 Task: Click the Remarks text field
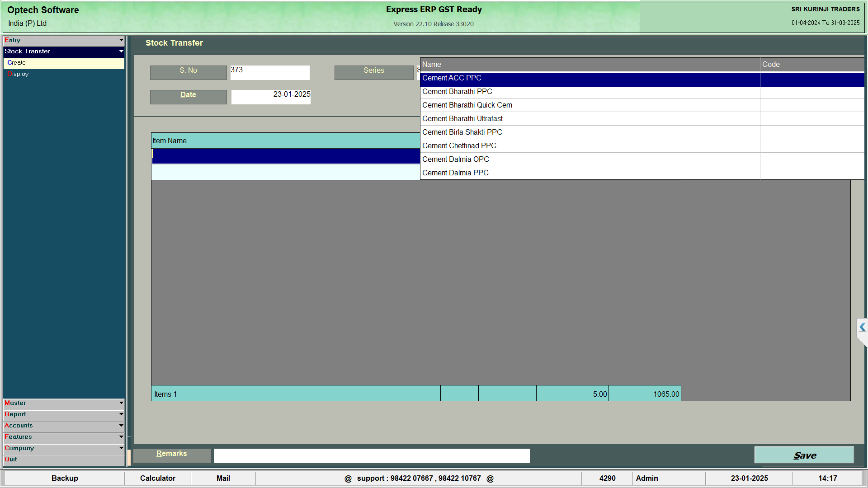click(x=372, y=456)
